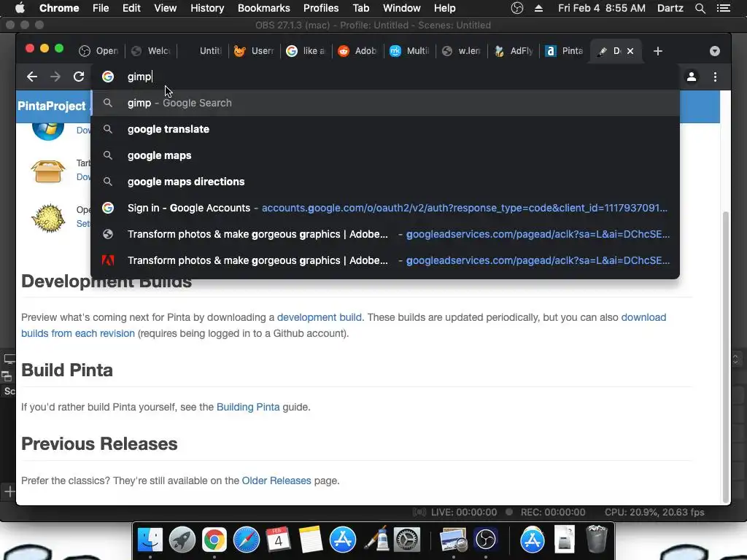Switch to the Welc tab
This screenshot has width=747, height=560.
151,51
